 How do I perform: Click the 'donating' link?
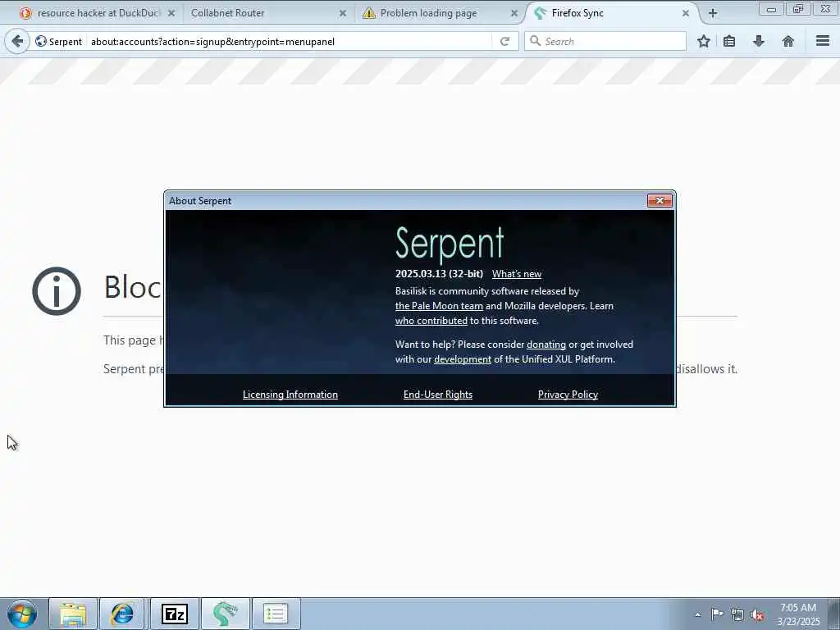tap(546, 345)
